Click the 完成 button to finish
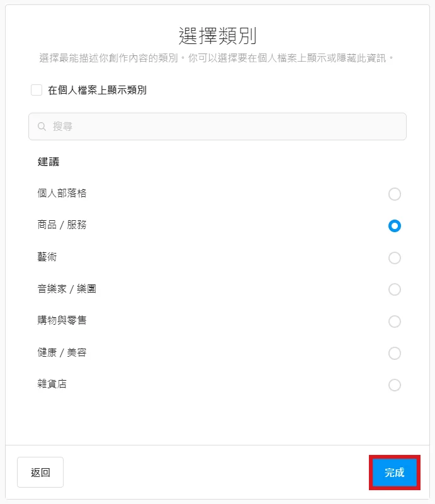This screenshot has width=435, height=504. [x=395, y=473]
